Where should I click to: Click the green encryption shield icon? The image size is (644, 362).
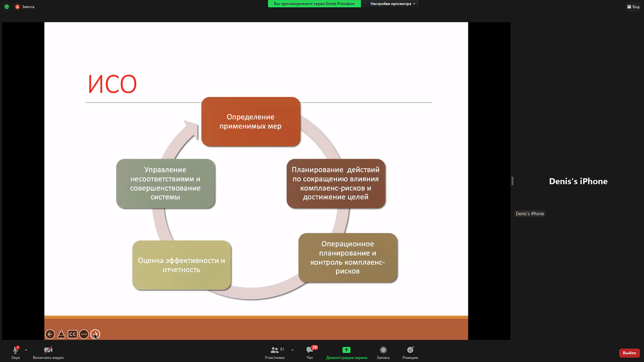(x=6, y=7)
